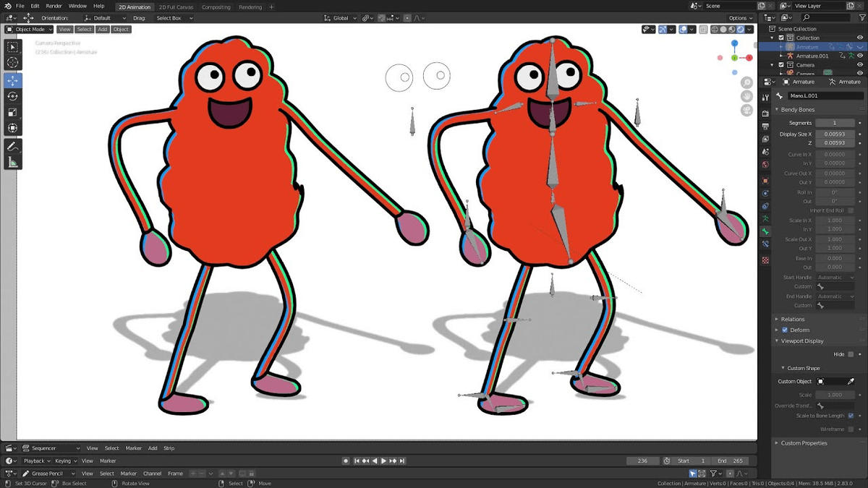Image resolution: width=868 pixels, height=488 pixels.
Task: Switch to the Compositing workspace tab
Action: click(216, 7)
